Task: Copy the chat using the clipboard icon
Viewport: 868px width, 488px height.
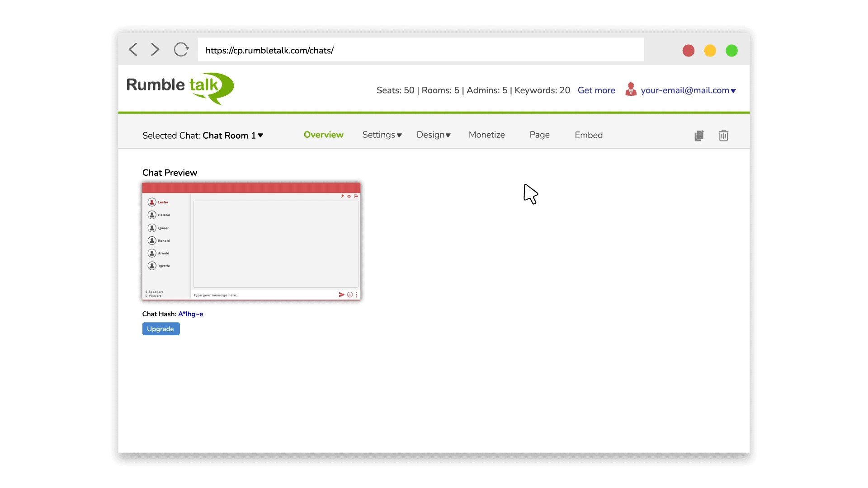Action: [x=699, y=135]
